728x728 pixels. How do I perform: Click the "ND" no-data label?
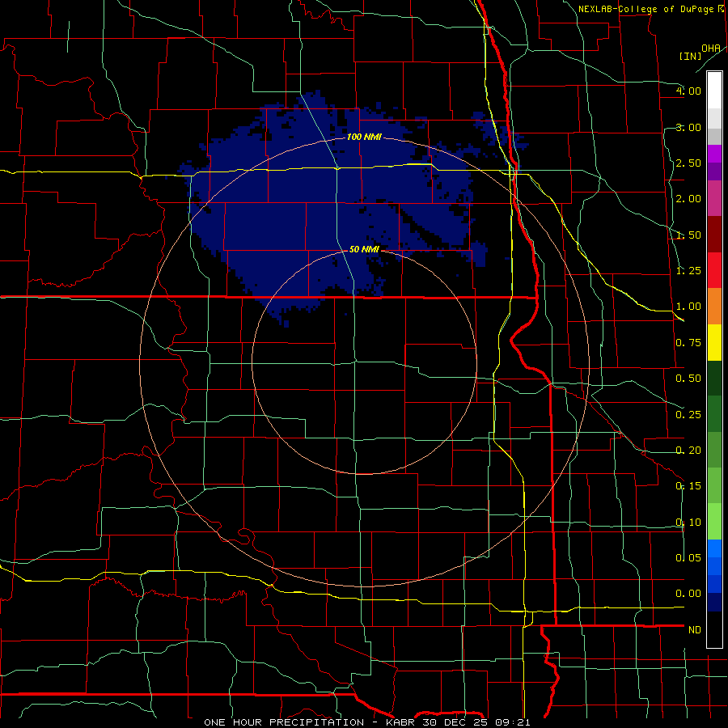[x=695, y=630]
